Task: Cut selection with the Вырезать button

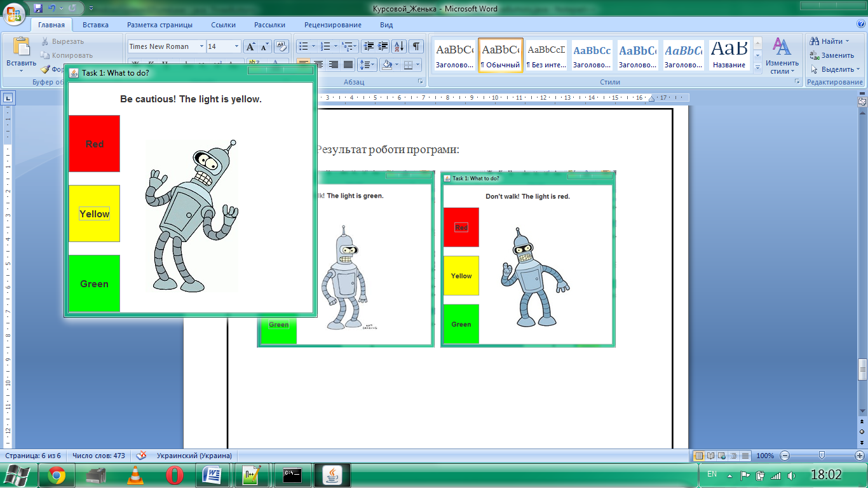Action: 62,41
